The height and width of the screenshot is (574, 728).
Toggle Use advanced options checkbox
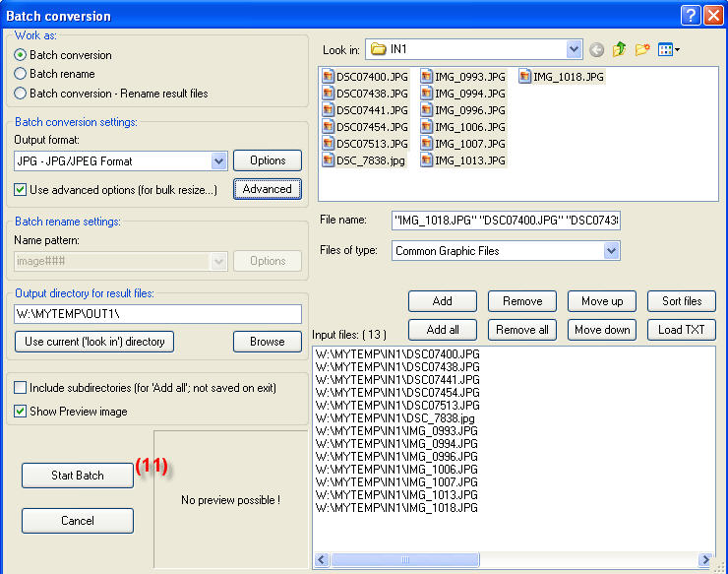click(21, 189)
